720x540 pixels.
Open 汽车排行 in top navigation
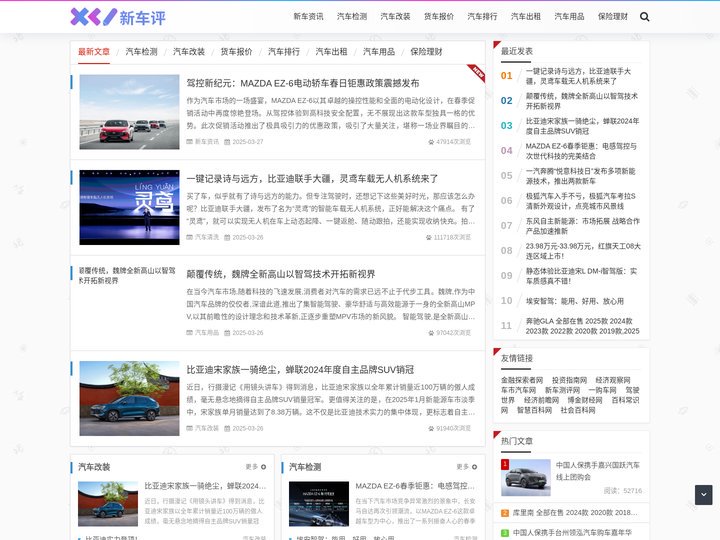pyautogui.click(x=482, y=17)
